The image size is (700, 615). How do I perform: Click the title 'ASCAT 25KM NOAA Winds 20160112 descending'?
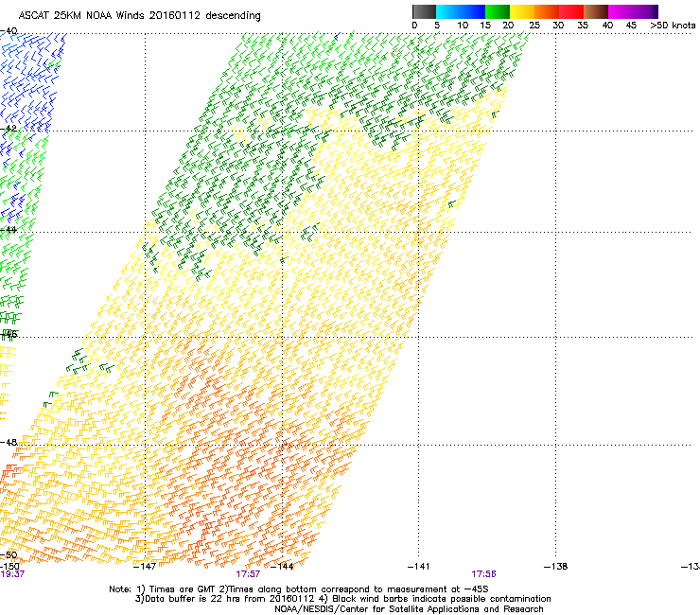(x=139, y=15)
